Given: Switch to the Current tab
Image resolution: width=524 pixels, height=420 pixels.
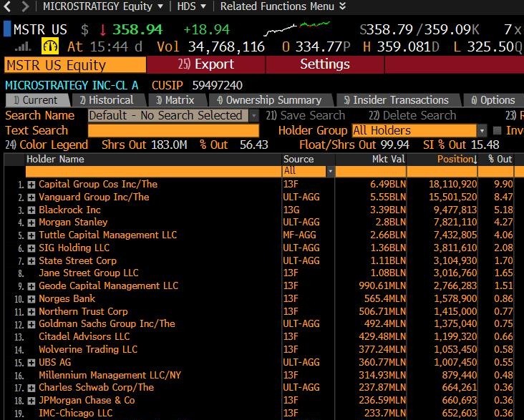Looking at the screenshot, I should point(38,100).
